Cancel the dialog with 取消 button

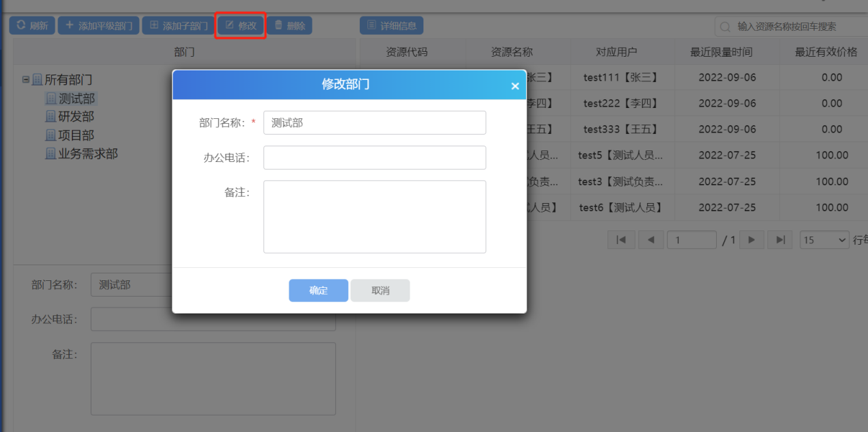click(x=380, y=291)
